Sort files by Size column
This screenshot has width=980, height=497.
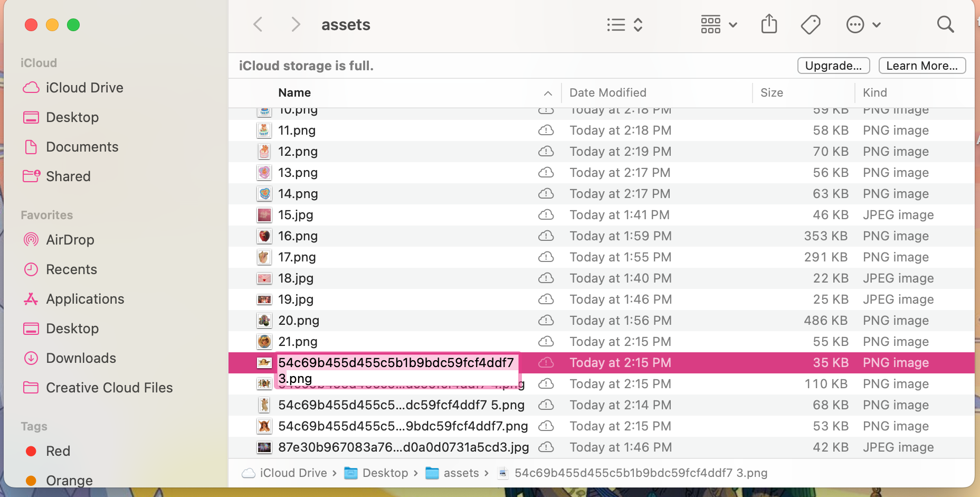tap(771, 93)
